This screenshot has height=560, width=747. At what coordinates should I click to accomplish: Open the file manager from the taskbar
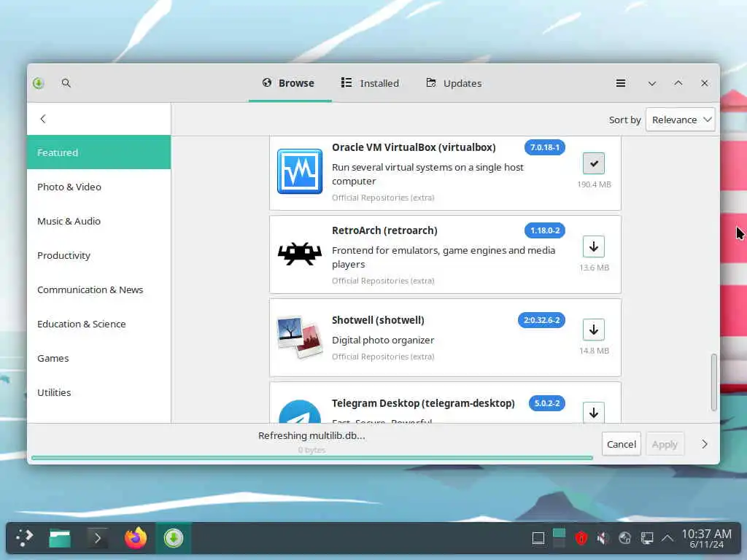[x=60, y=538]
